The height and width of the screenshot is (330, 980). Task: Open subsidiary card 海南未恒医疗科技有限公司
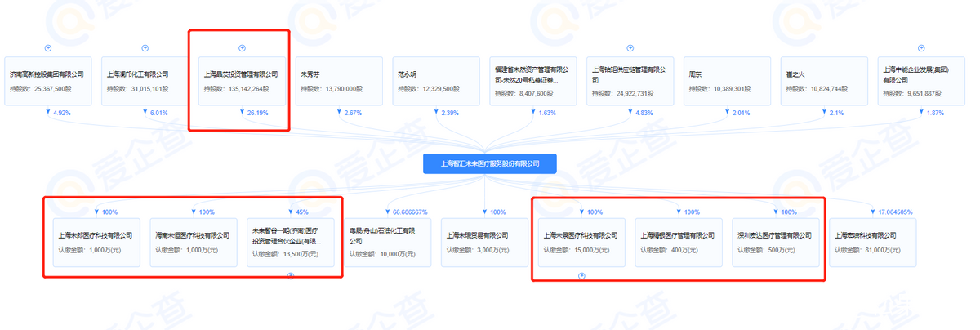(194, 243)
